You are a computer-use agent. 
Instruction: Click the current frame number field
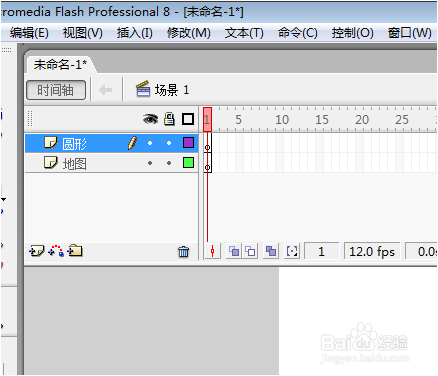coord(321,251)
